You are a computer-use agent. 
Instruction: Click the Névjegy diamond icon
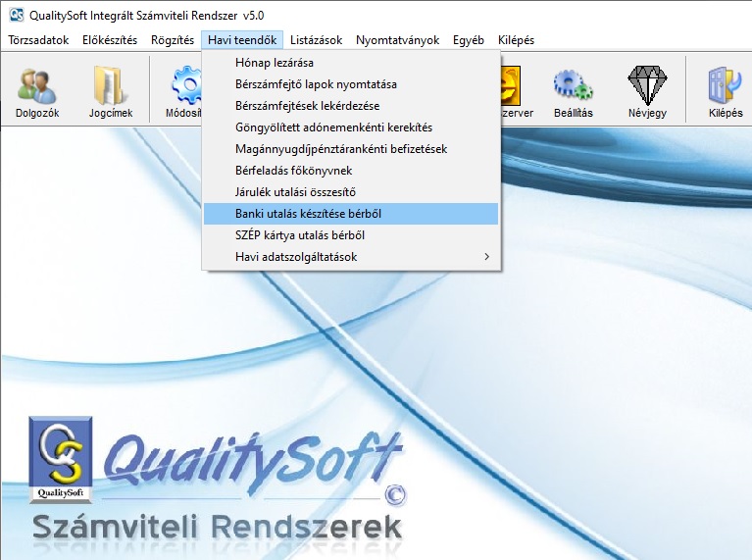pos(646,90)
